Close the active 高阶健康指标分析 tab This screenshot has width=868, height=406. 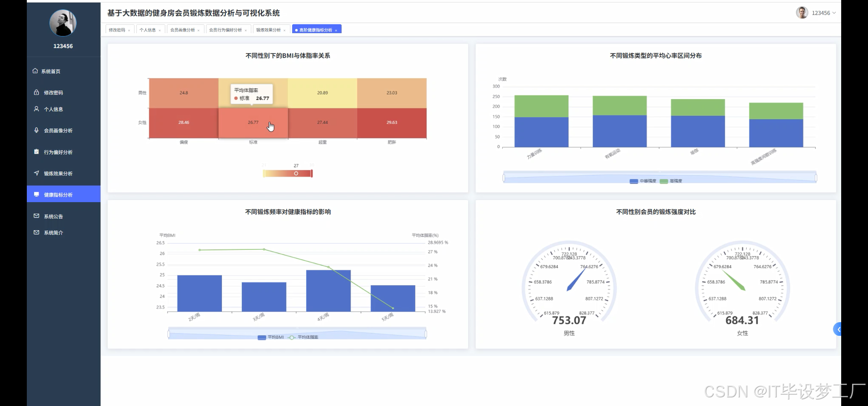pyautogui.click(x=336, y=30)
